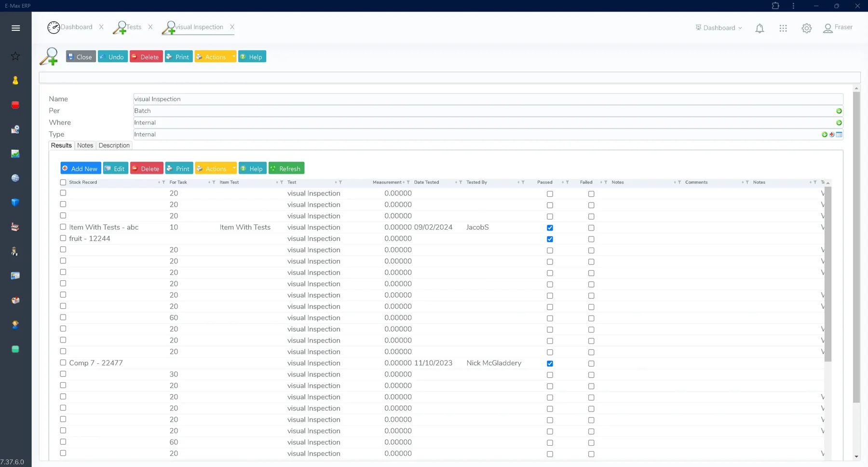Screen dimensions: 868x467
Task: Switch to the Description tab
Action: 114,145
